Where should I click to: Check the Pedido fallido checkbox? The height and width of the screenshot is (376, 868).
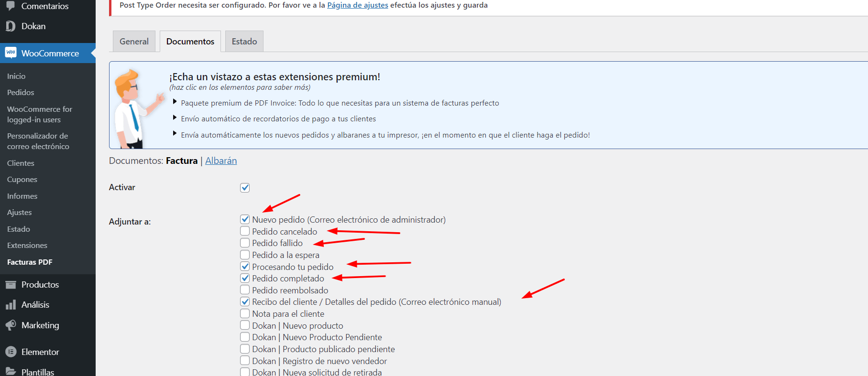click(x=245, y=243)
